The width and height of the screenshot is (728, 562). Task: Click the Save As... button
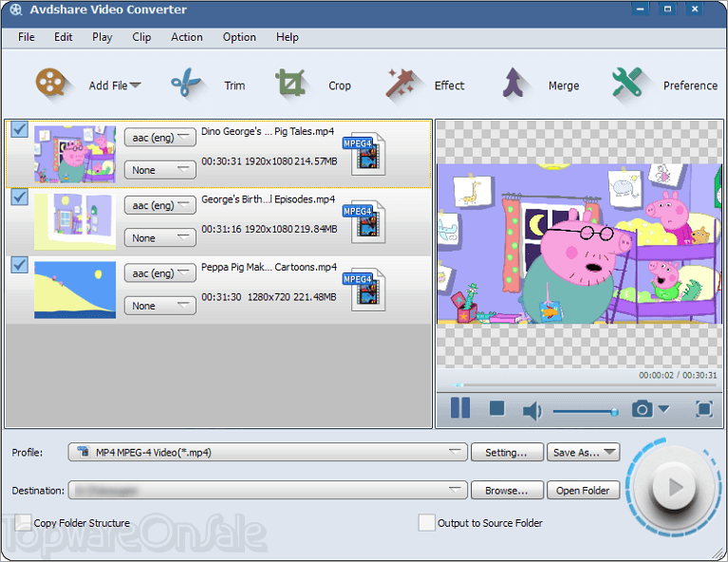pos(583,452)
